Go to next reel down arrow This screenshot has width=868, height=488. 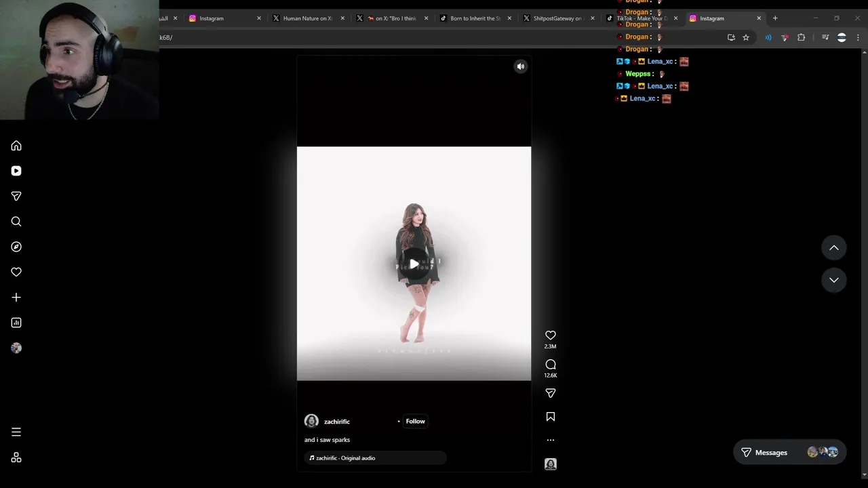[833, 280]
